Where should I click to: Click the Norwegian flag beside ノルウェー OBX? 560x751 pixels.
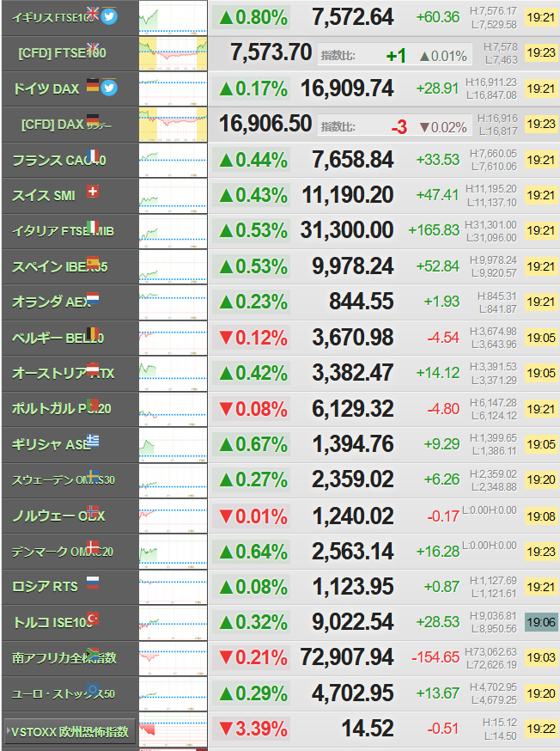click(93, 511)
